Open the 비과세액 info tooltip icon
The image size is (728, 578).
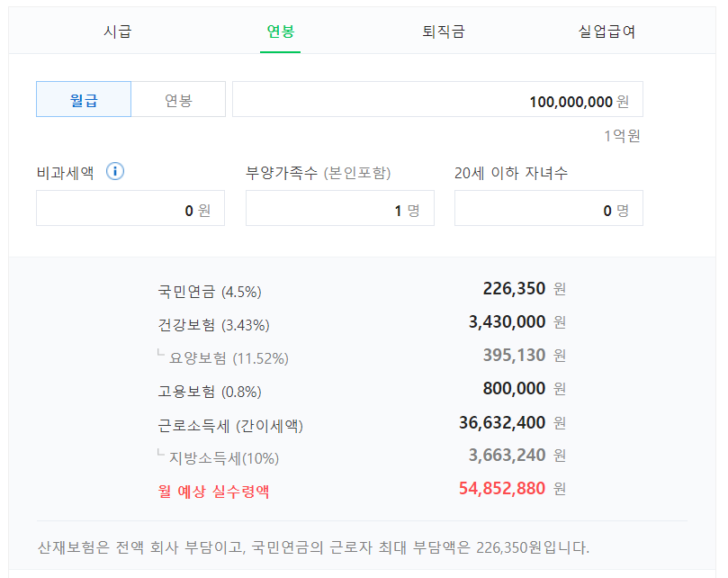(115, 172)
